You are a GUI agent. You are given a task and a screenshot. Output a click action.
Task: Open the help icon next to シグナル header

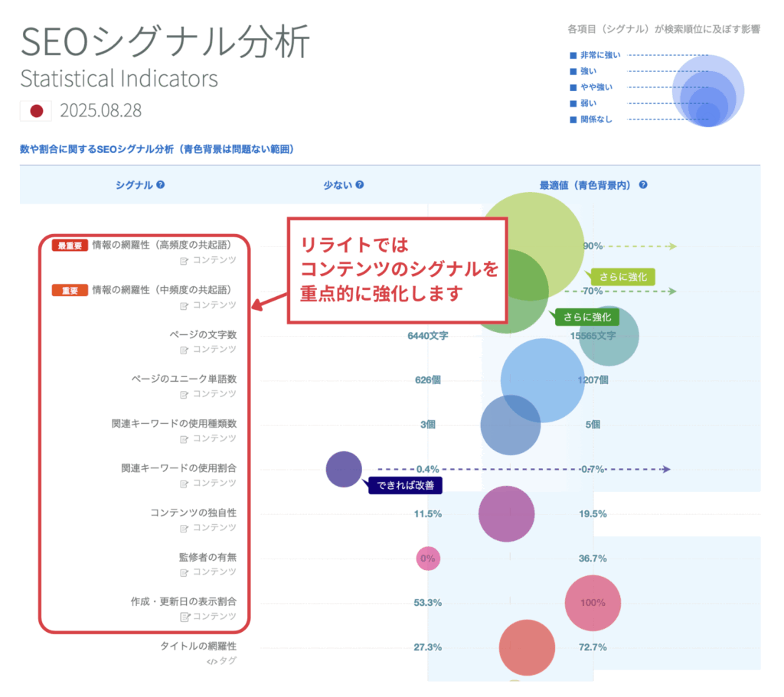tap(158, 184)
